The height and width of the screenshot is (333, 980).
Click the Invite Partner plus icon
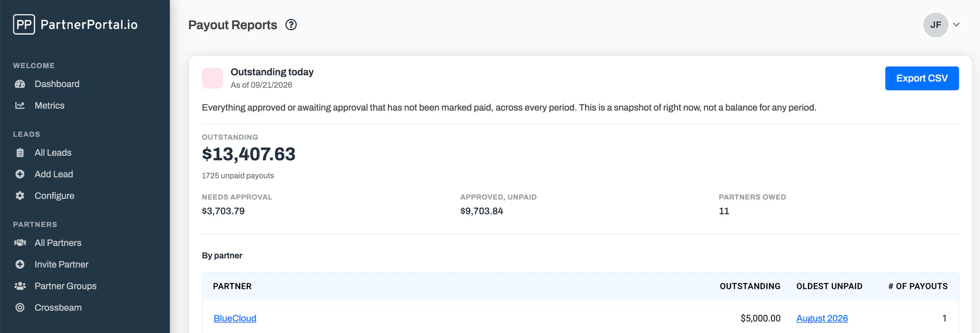click(x=20, y=264)
